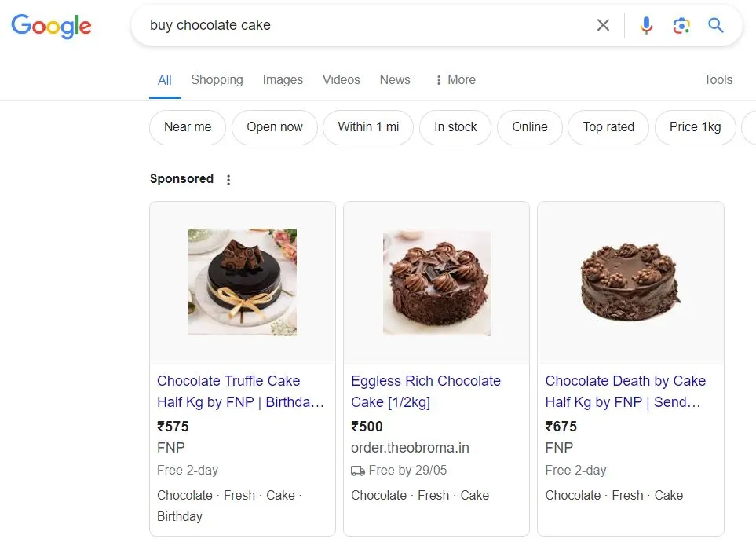Switch to the Images tab
This screenshot has height=546, width=756.
click(x=283, y=79)
